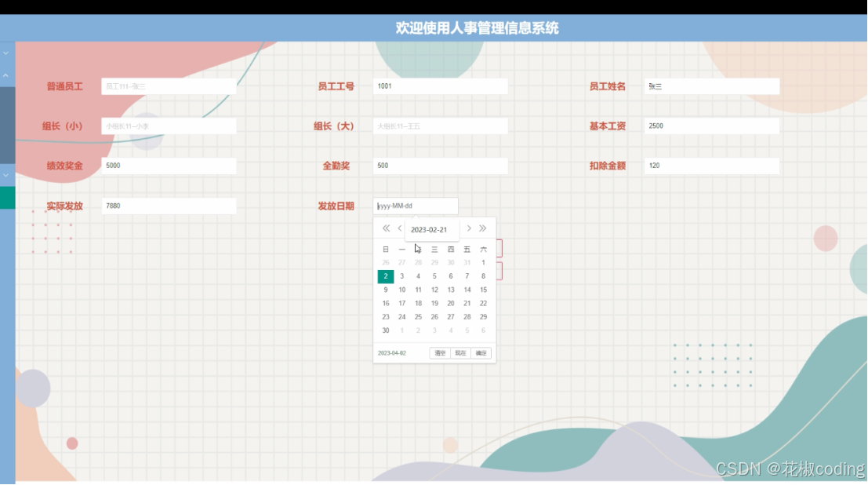The image size is (868, 485).
Task: Select day 16 in the calendar
Action: click(x=386, y=303)
